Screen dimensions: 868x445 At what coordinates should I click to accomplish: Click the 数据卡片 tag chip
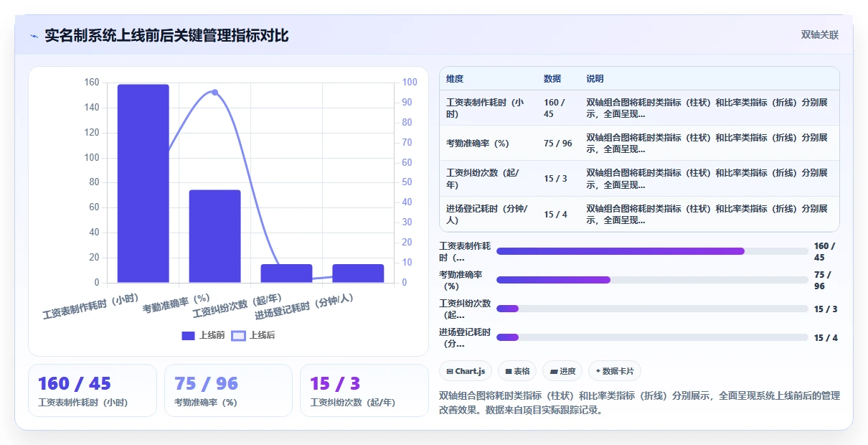point(615,371)
